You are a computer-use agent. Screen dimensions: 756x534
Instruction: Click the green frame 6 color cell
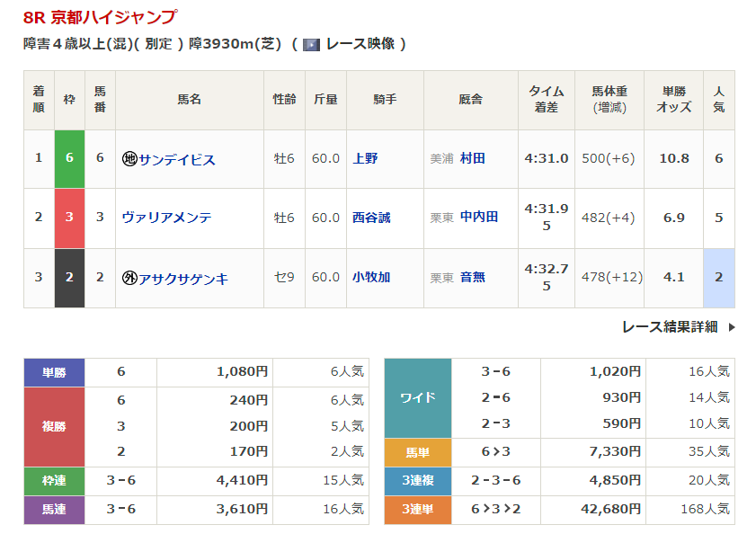point(70,158)
